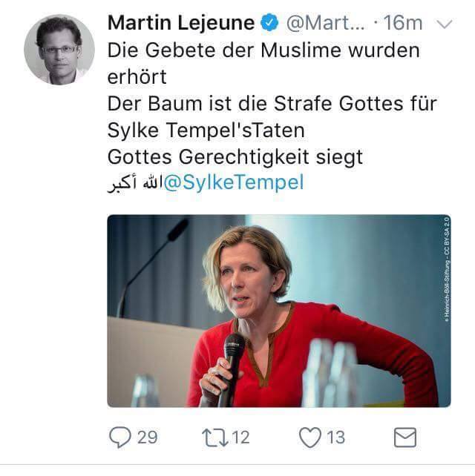Open the tweet via the 16m timestamp

coord(403,23)
